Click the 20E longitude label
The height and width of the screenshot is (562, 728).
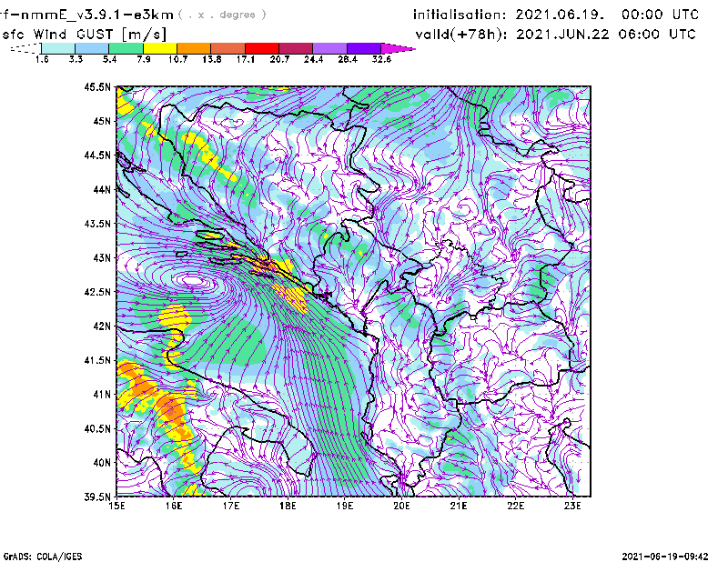[x=401, y=506]
